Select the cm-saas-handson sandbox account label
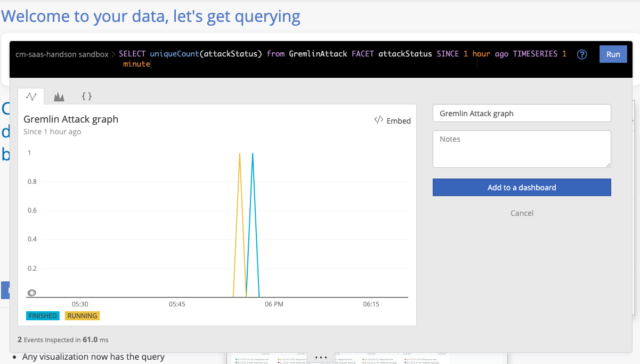640x364 pixels. [x=62, y=54]
